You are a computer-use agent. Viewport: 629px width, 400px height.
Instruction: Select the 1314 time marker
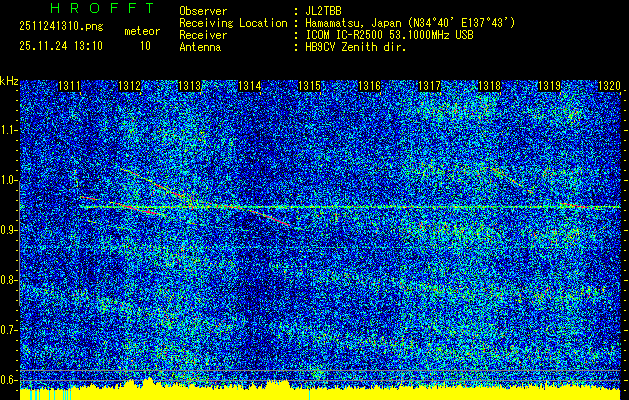250,87
